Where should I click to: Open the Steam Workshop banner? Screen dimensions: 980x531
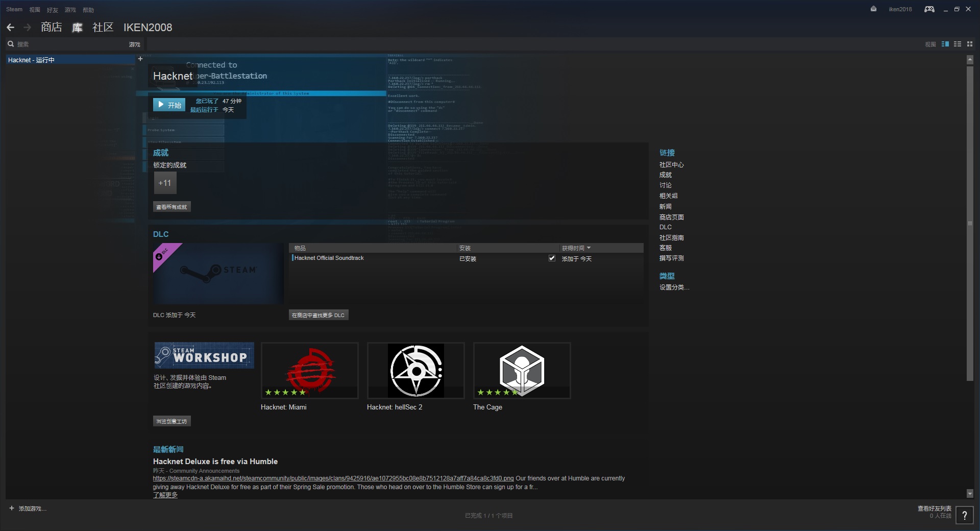coord(204,355)
